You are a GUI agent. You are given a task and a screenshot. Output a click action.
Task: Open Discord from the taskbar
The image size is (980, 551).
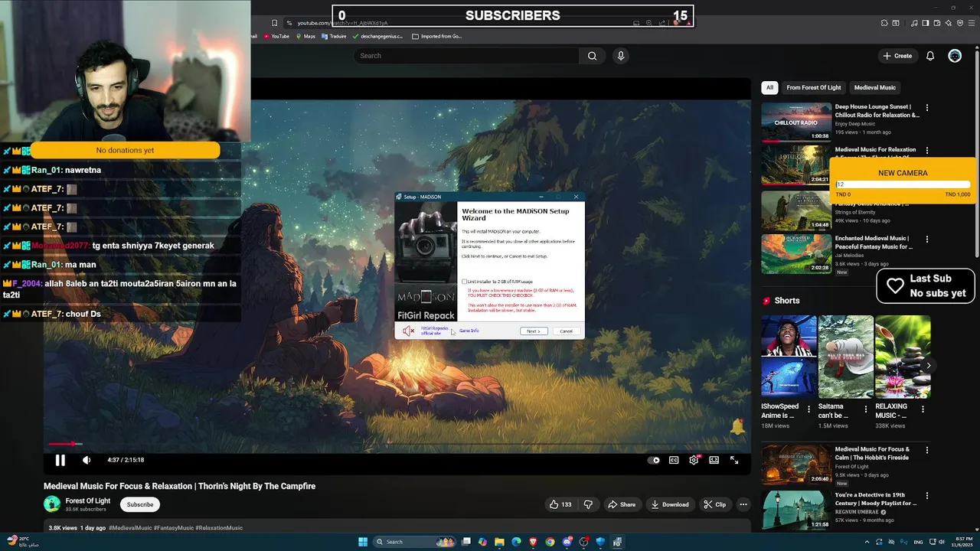[567, 542]
